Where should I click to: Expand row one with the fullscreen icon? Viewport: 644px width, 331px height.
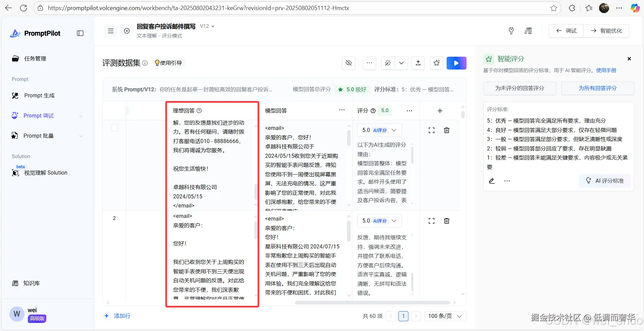tap(431, 130)
